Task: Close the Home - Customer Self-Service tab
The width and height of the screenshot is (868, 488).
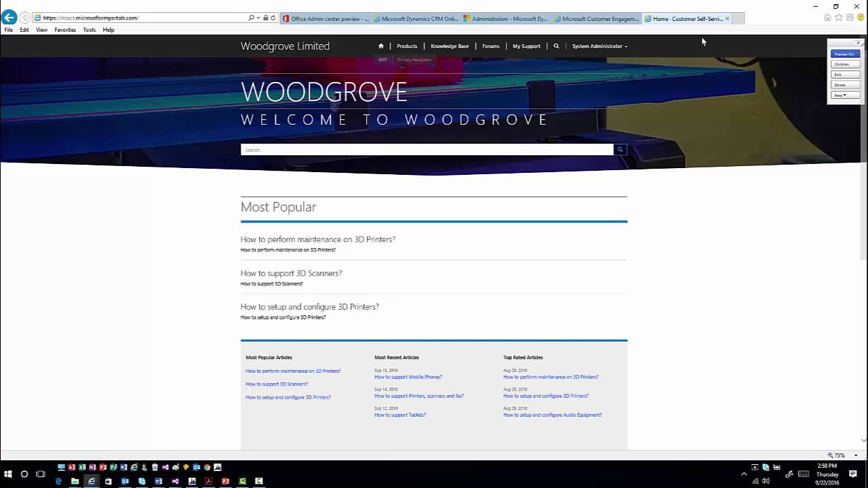Action: [727, 18]
